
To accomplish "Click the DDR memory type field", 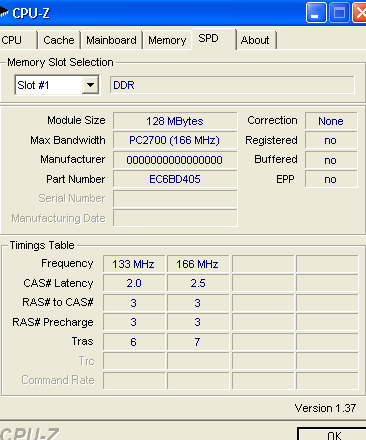I will point(232,85).
